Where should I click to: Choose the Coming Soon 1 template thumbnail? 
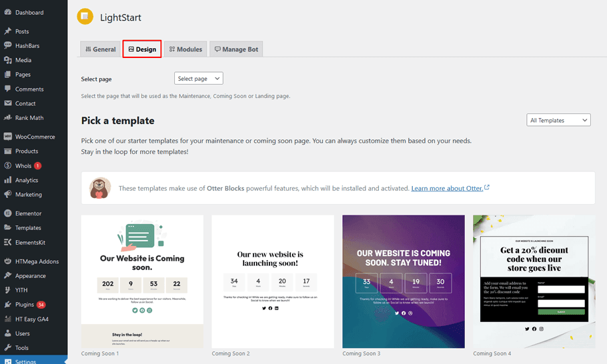point(142,281)
